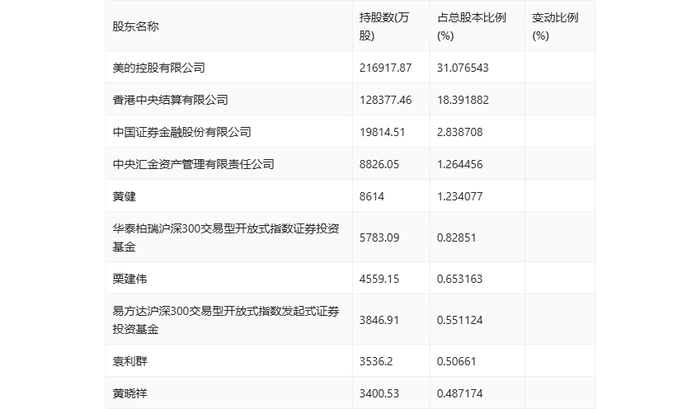700x409 pixels.
Task: Select shareholder 香港中央结算有限公司
Action: pyautogui.click(x=171, y=100)
